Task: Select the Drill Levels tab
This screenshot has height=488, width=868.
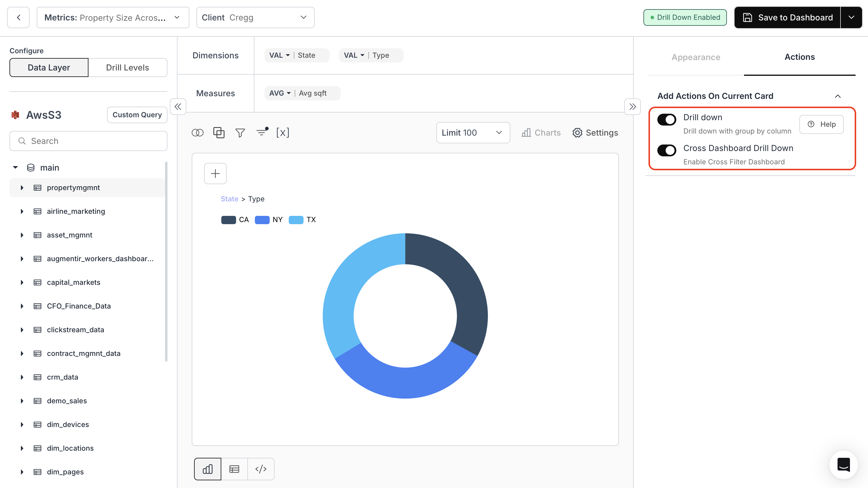Action: 128,68
